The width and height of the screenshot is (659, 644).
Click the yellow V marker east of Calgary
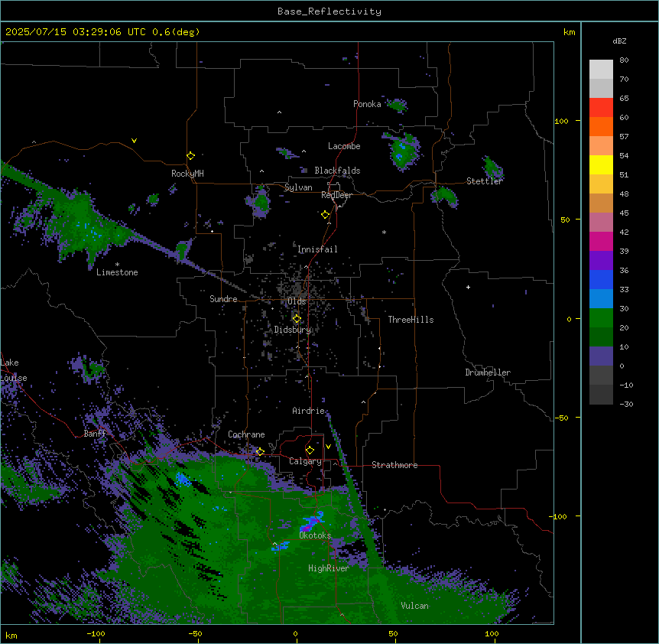pos(328,447)
